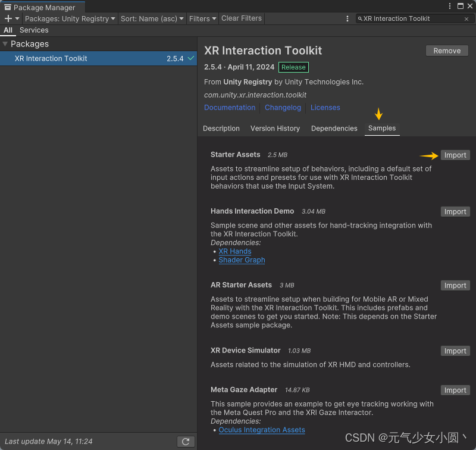This screenshot has width=476, height=450.
Task: Click the AR Starter Assets sample title
Action: (241, 285)
